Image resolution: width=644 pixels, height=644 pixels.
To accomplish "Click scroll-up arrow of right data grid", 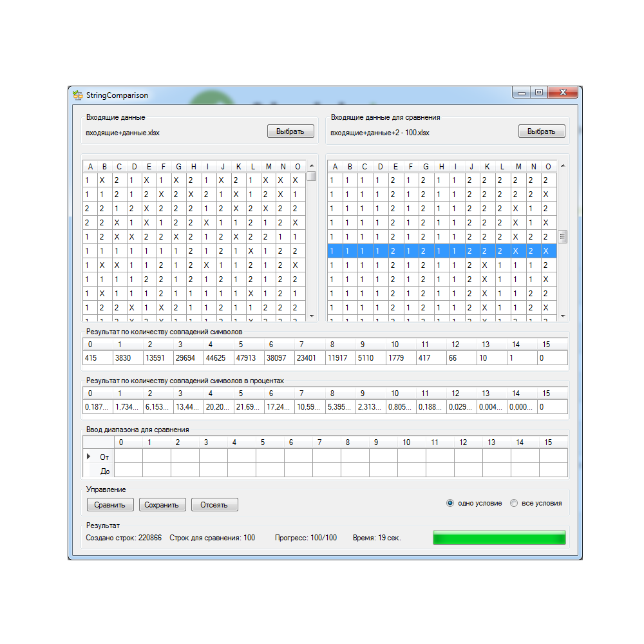I will [x=562, y=166].
